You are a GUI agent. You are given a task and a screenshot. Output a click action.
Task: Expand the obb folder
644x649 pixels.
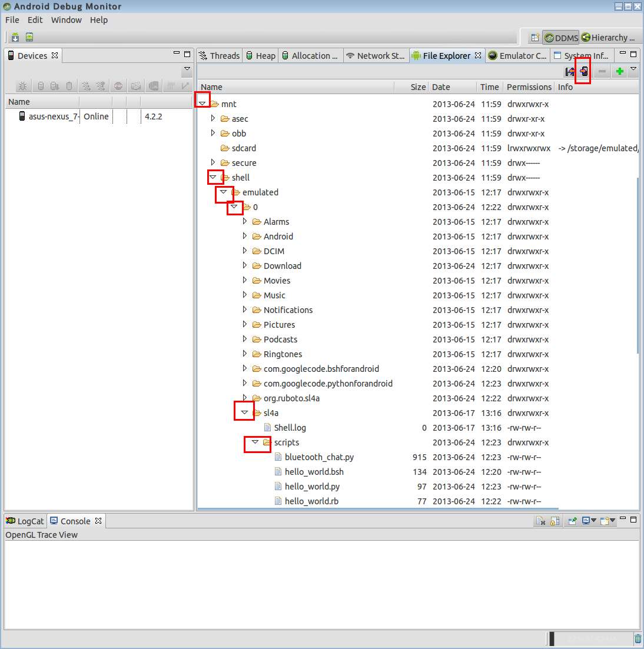coord(213,134)
